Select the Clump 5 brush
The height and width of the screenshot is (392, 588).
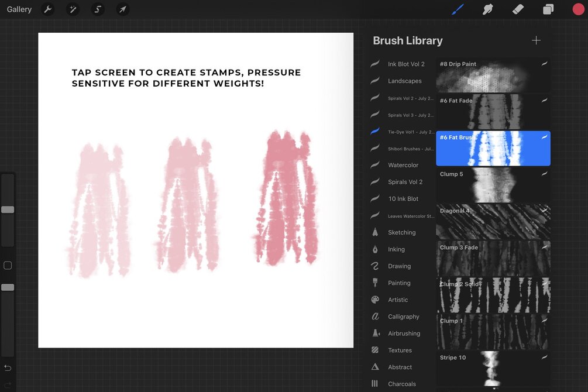coord(493,185)
